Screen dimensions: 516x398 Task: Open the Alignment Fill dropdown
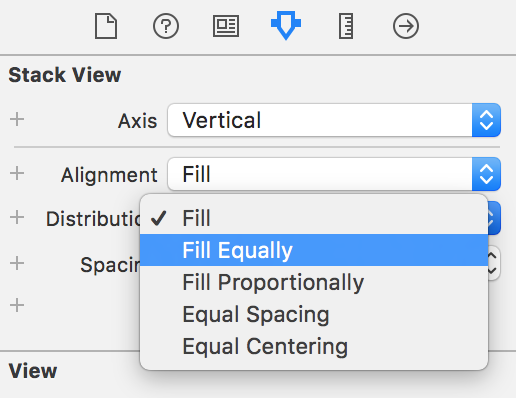pos(334,174)
